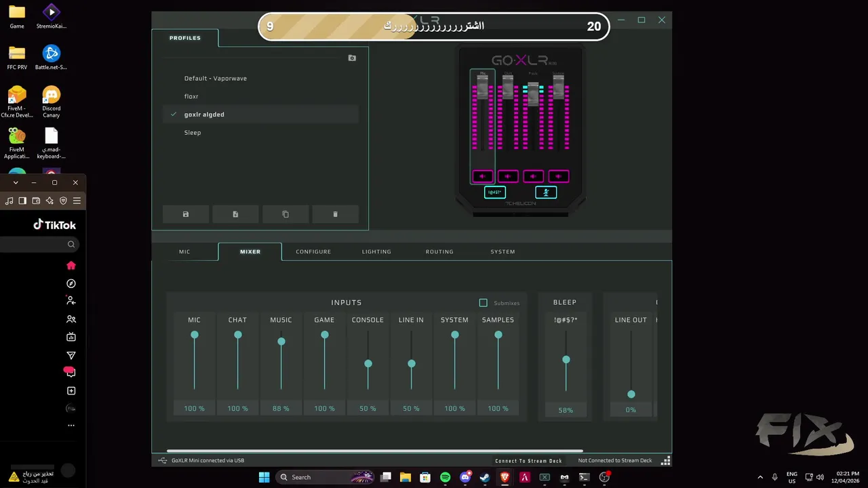The height and width of the screenshot is (488, 868).
Task: Open browser hamburger menu in TikTok window
Action: 77,201
